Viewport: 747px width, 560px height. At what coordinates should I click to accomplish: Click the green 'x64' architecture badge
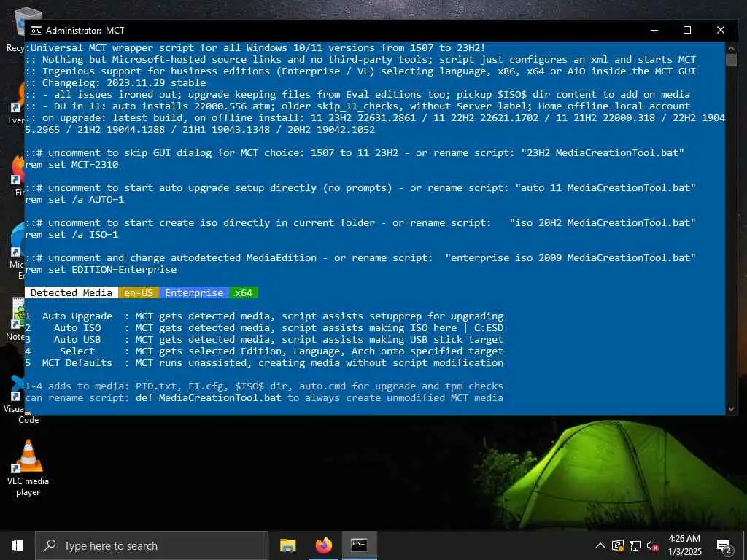pyautogui.click(x=244, y=292)
